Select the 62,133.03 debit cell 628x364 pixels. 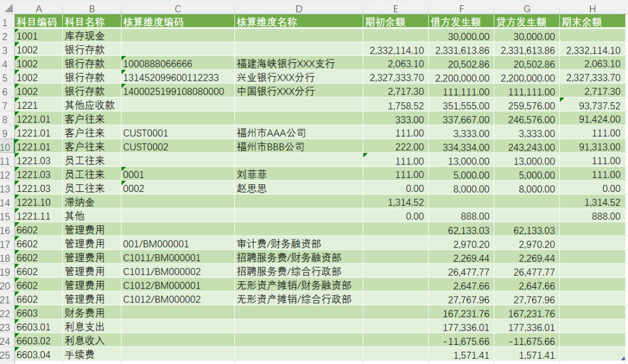coord(461,230)
